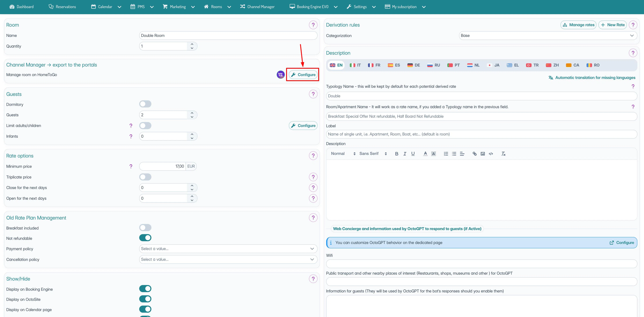Viewport: 644px width, 317px height.
Task: Click the HomeToGo portal logo icon
Action: [x=280, y=74]
